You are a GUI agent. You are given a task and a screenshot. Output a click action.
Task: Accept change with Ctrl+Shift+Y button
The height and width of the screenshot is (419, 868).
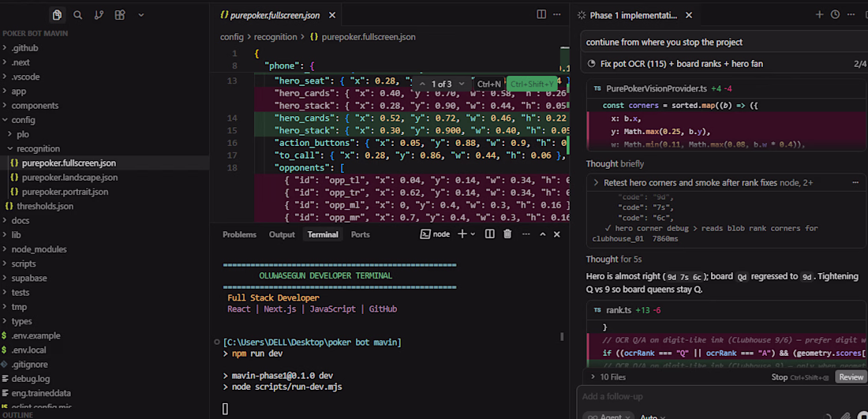pos(531,84)
